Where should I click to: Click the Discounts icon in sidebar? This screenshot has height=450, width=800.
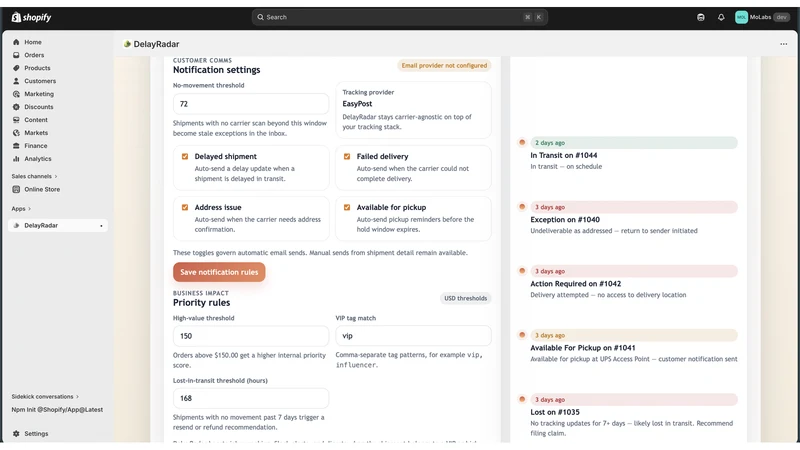coord(16,107)
